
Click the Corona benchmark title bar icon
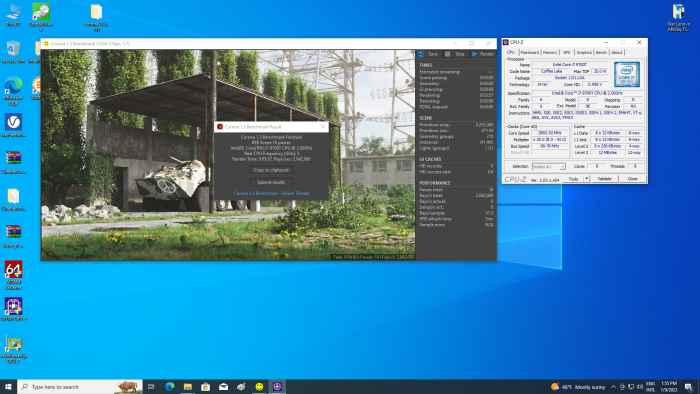46,44
